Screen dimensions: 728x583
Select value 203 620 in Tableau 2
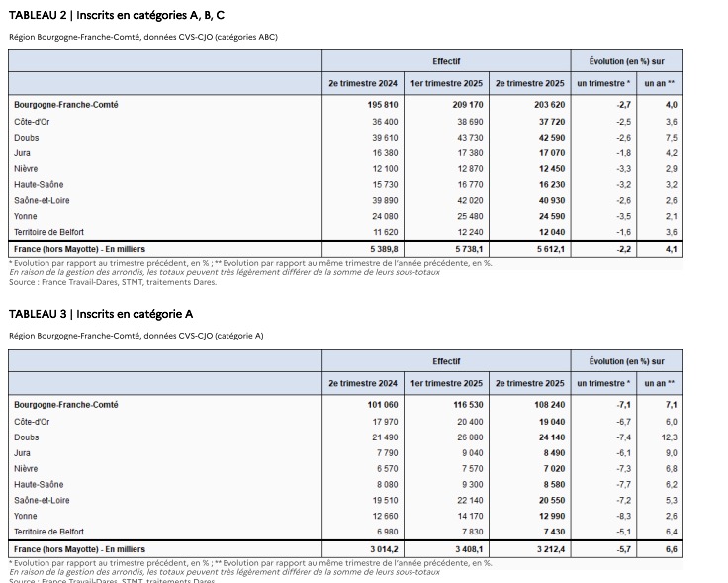549,105
